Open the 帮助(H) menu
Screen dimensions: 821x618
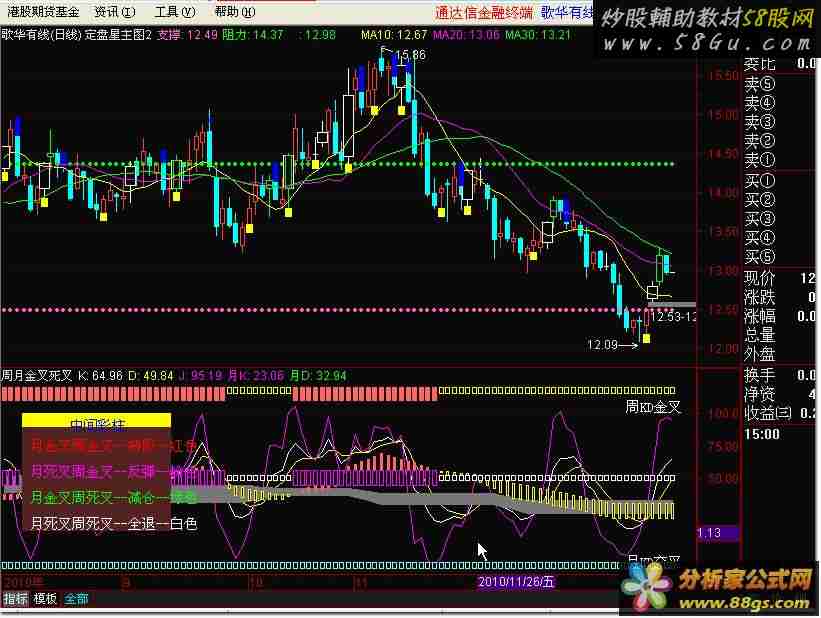[235, 12]
